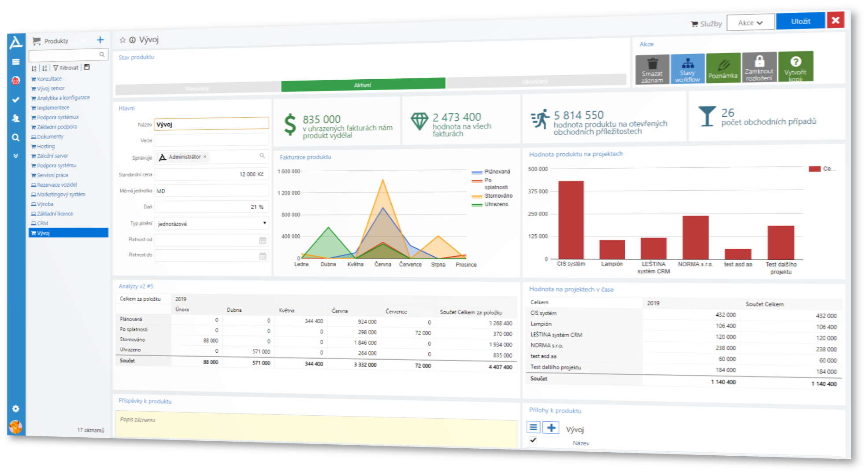The height and width of the screenshot is (476, 868).
Task: Click the NORMA s.r.o. bar in the chart
Action: (696, 237)
